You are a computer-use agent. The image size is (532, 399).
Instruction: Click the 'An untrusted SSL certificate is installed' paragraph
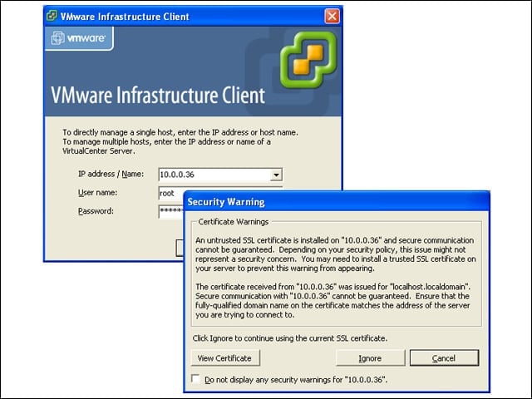click(x=336, y=254)
